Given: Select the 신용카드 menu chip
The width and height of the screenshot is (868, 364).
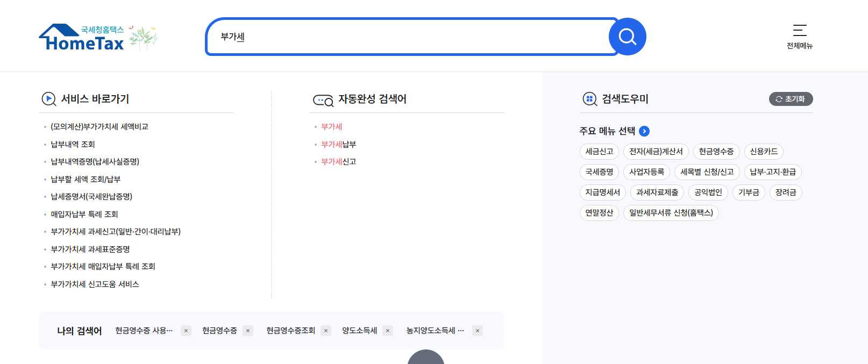Looking at the screenshot, I should point(764,152).
